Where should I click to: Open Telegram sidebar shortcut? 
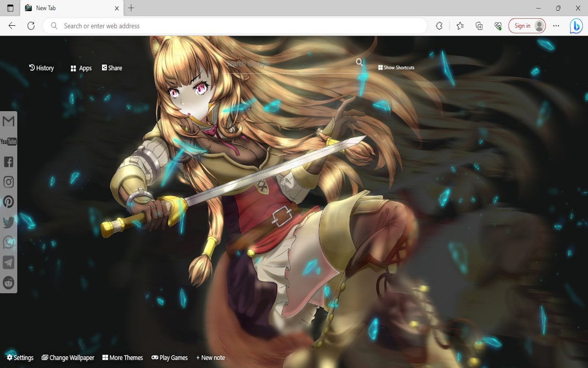click(x=9, y=263)
